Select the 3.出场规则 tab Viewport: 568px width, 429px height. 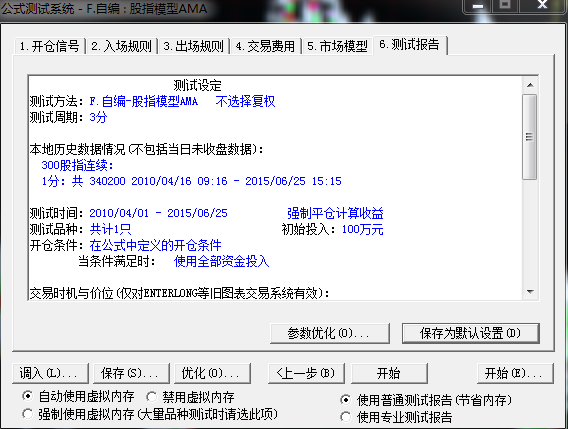coord(193,46)
